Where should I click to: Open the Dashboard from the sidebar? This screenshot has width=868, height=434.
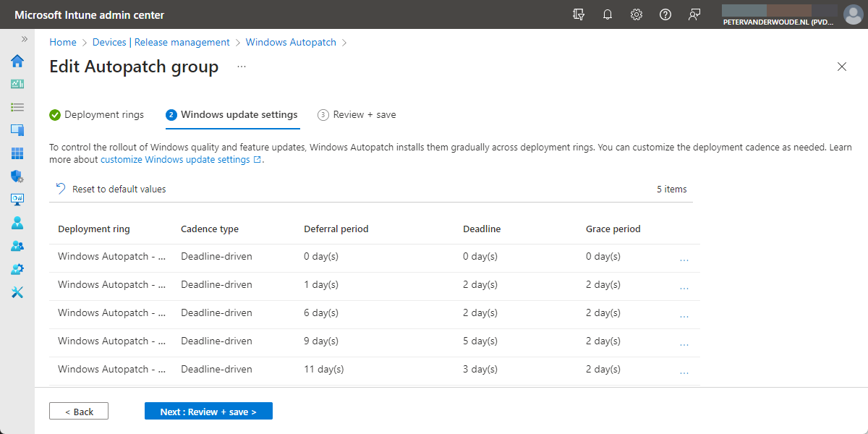click(x=17, y=84)
